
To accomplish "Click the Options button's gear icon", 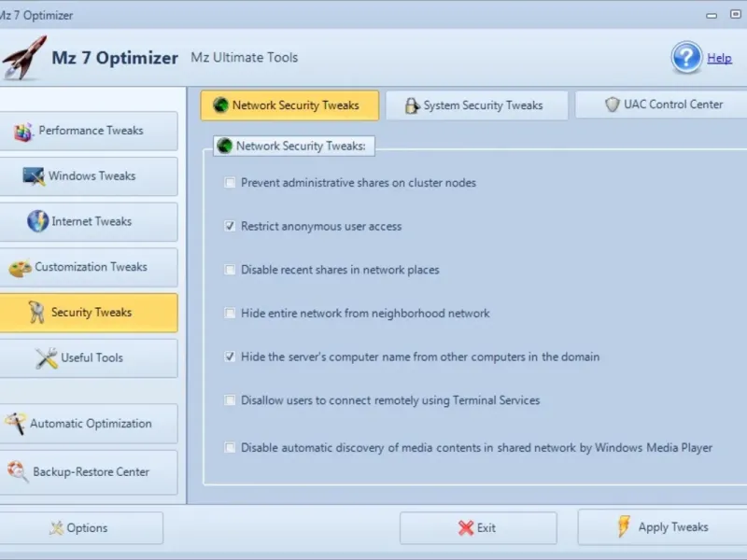I will [x=56, y=527].
